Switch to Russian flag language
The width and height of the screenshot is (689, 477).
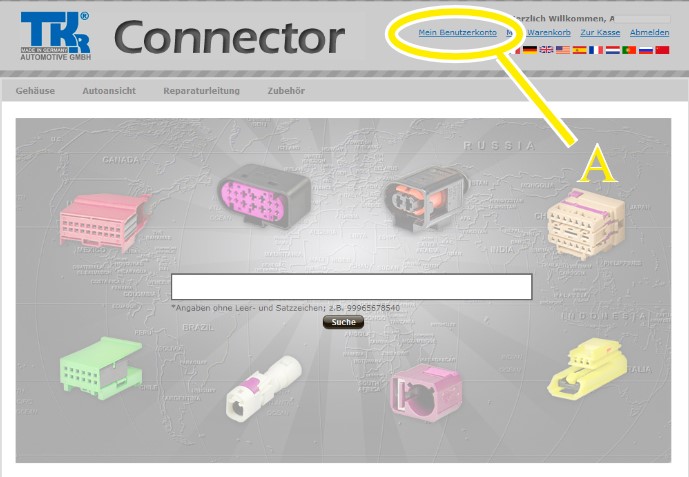(645, 50)
